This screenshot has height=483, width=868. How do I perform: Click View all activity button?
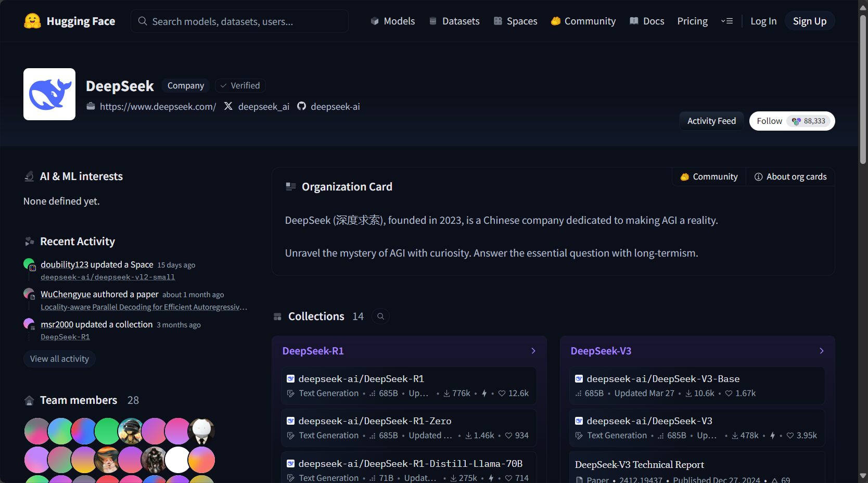(59, 359)
